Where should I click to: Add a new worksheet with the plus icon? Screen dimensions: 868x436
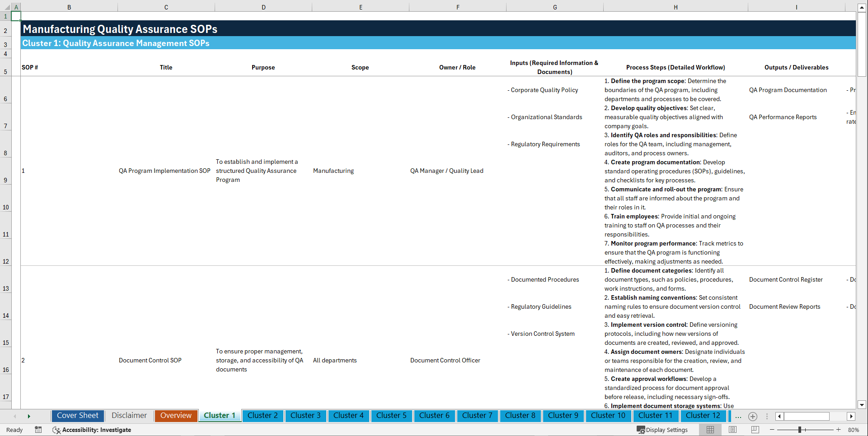pos(752,416)
